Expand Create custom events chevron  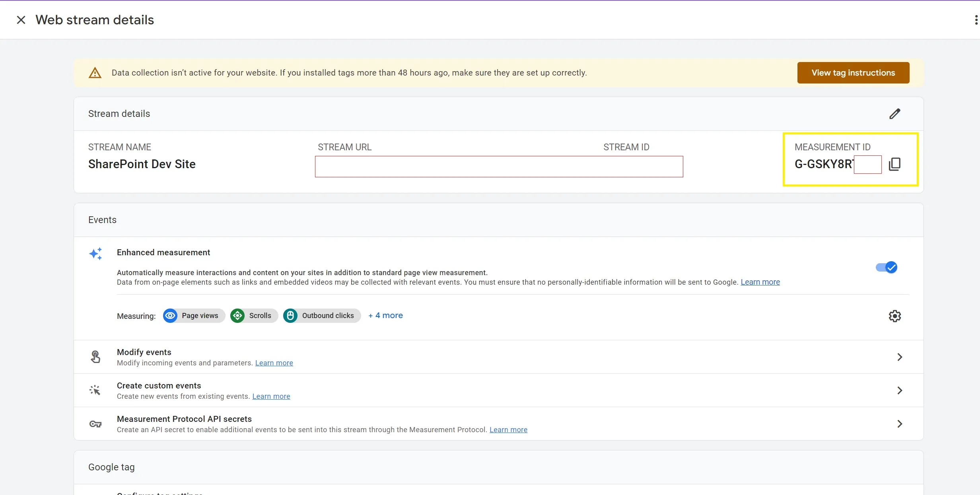899,390
